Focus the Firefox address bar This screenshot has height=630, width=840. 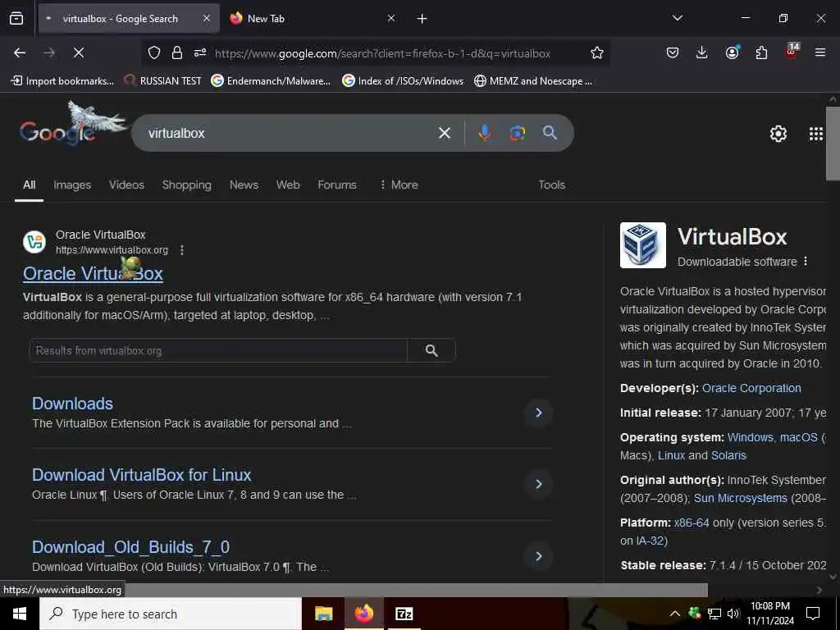click(382, 53)
